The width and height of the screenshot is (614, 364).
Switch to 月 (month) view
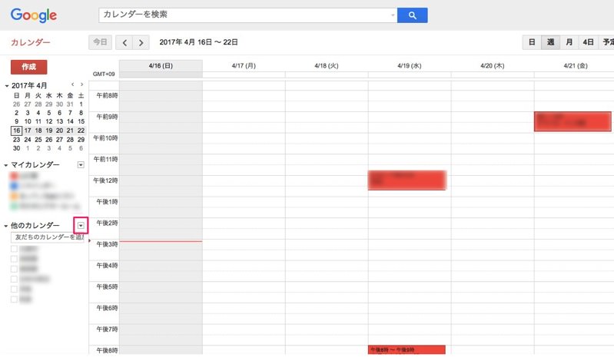click(569, 42)
